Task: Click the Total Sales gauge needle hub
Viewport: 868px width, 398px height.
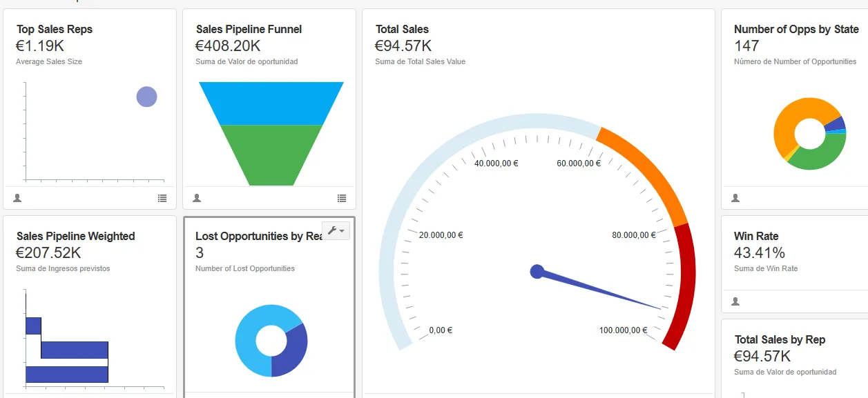Action: pos(537,272)
